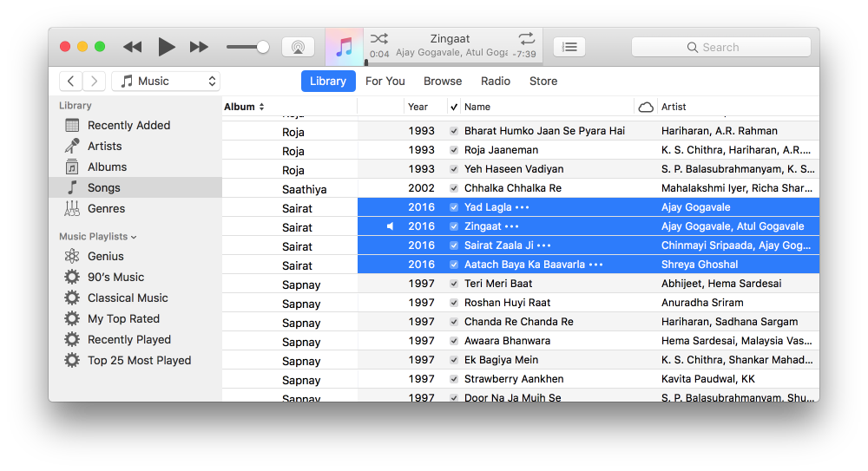Open Recently Added in sidebar

[x=135, y=126]
